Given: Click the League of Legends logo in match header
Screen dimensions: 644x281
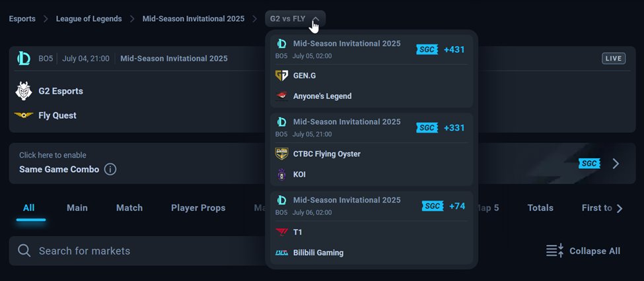Looking at the screenshot, I should click(x=24, y=59).
